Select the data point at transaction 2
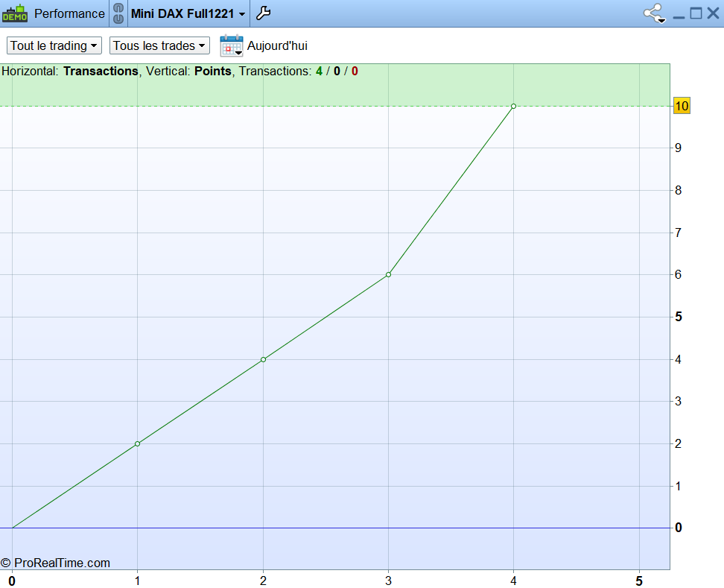The height and width of the screenshot is (588, 724). coord(263,359)
